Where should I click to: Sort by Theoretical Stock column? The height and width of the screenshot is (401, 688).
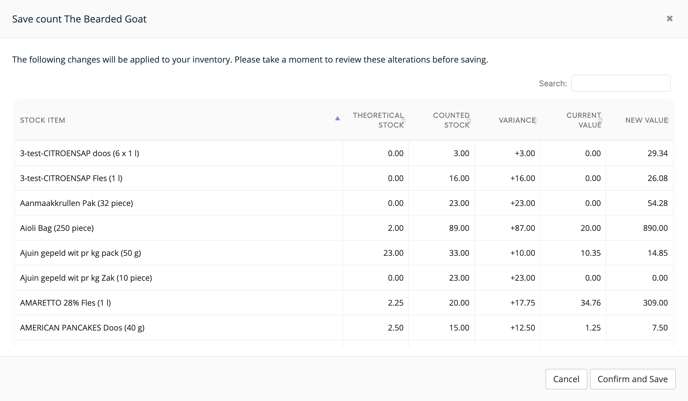(376, 120)
